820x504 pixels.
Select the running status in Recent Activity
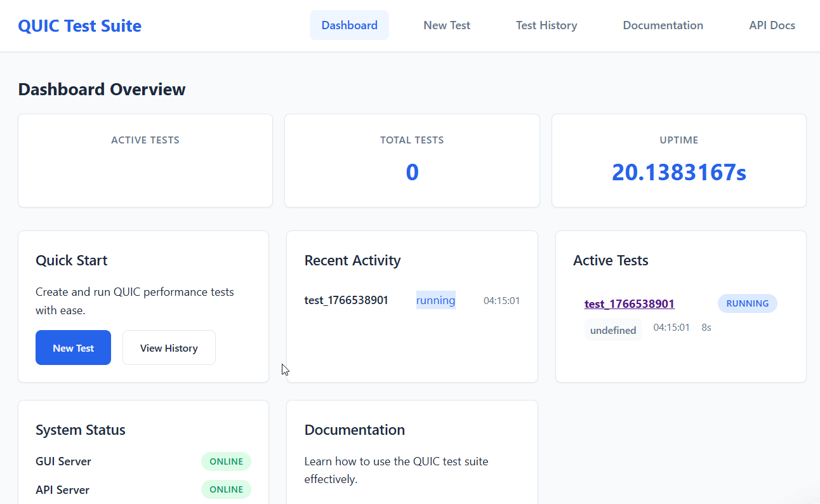pos(435,300)
